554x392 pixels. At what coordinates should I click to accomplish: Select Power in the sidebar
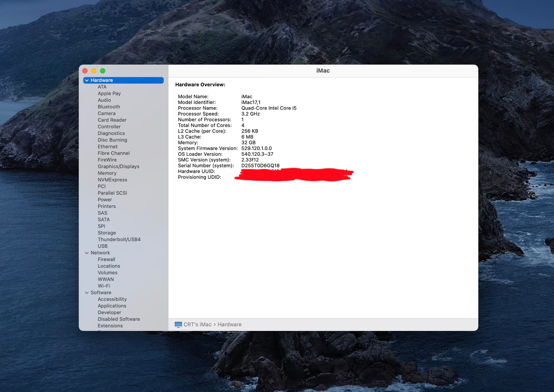coord(105,200)
